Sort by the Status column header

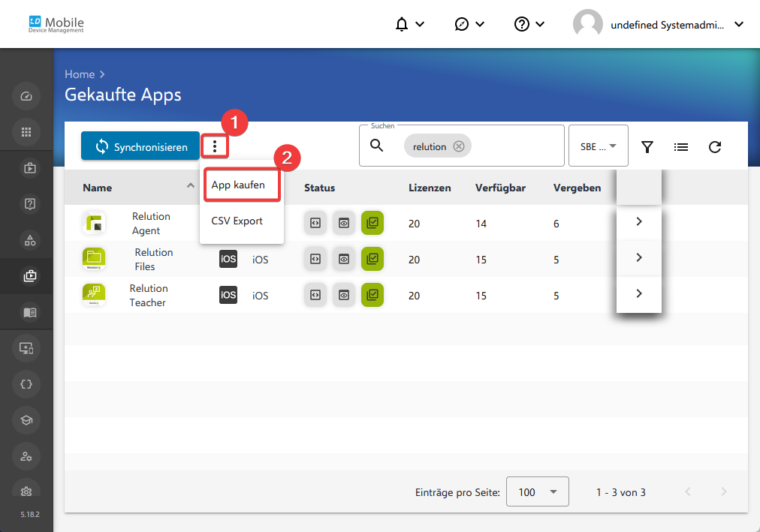click(319, 188)
